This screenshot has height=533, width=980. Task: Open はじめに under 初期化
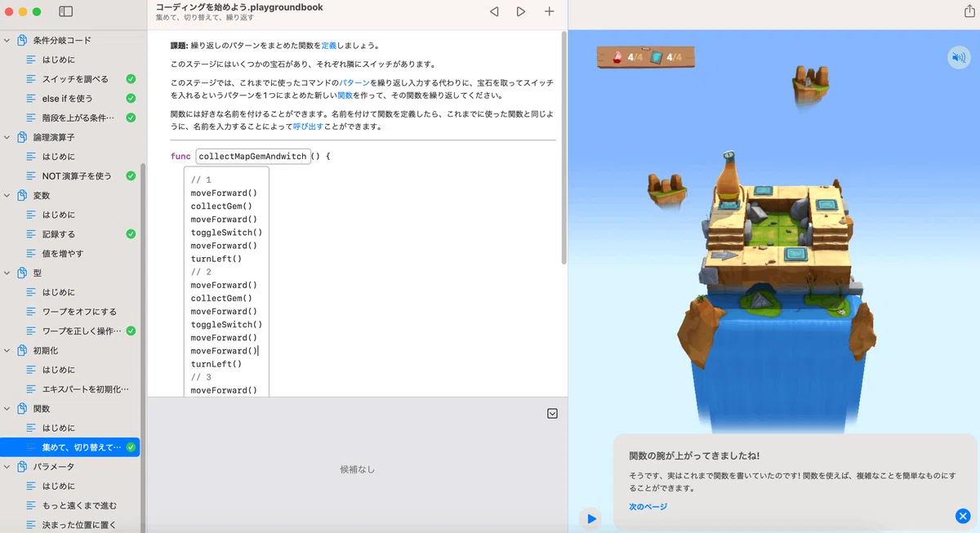tap(59, 370)
